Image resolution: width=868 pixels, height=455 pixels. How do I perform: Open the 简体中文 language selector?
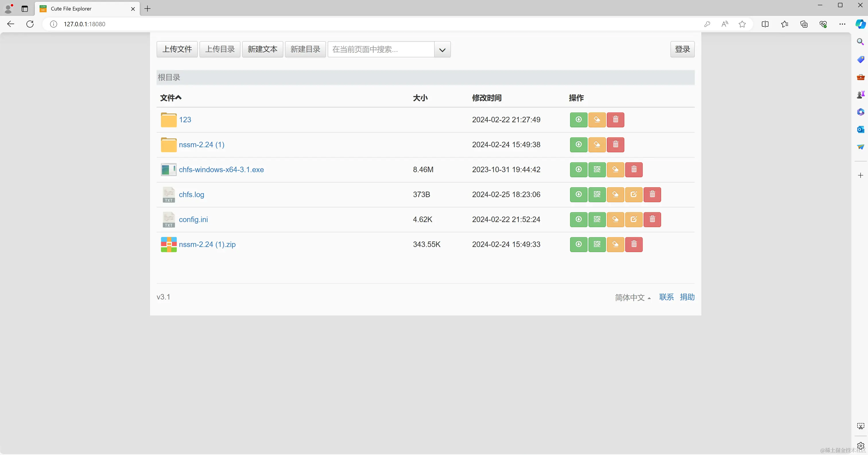[632, 297]
